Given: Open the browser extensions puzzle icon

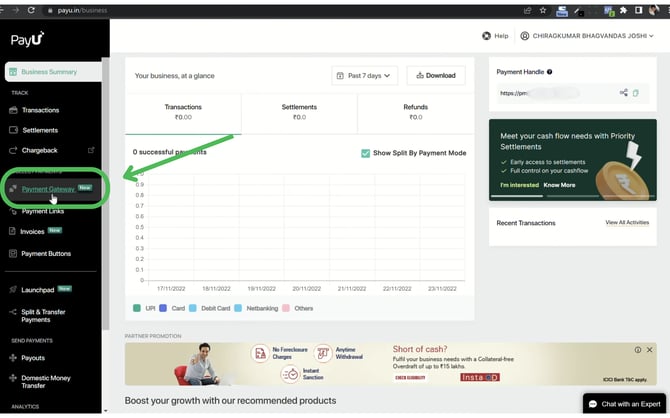Looking at the screenshot, I should pyautogui.click(x=623, y=10).
